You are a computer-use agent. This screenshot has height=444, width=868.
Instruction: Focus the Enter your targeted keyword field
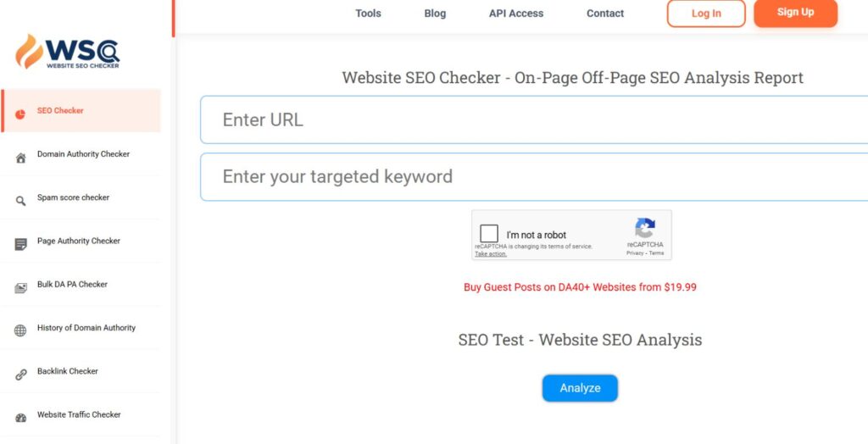point(534,176)
